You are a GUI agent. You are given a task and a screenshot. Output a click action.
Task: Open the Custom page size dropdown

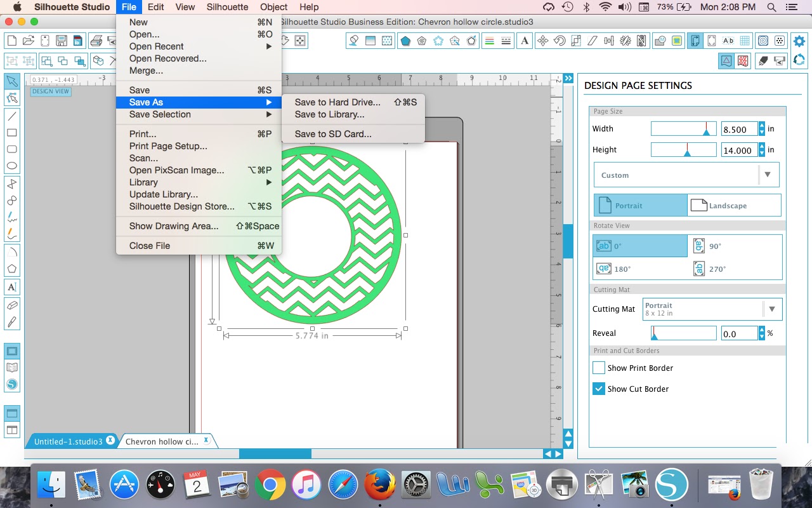click(x=686, y=174)
